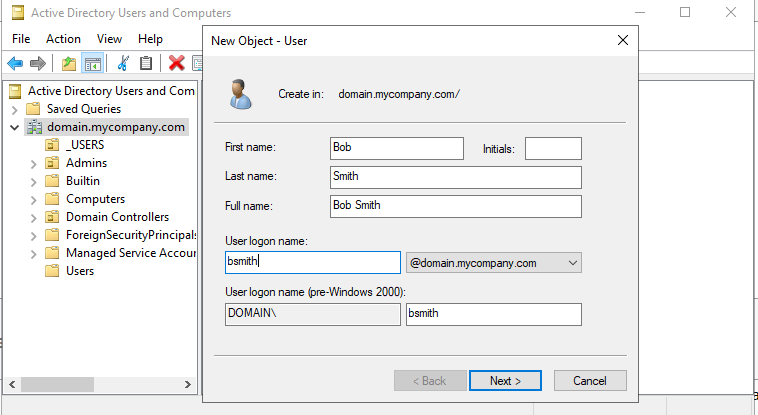Toggle the Show/Hide Console Tree icon

[x=93, y=63]
